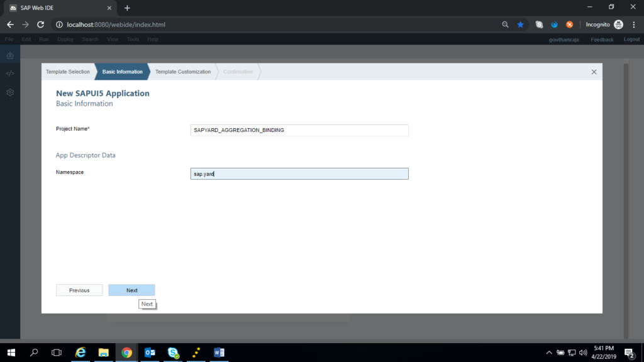Select the Basic Information step

pos(123,72)
